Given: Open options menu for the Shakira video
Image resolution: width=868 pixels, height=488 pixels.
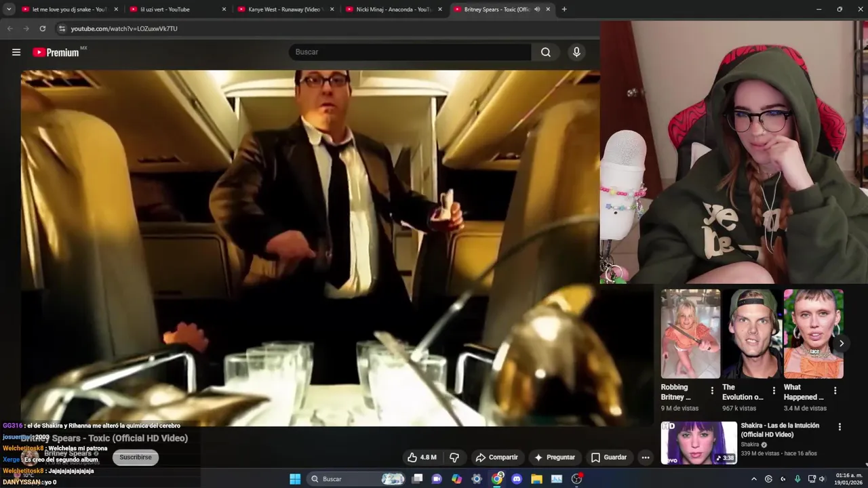Looking at the screenshot, I should point(840,427).
